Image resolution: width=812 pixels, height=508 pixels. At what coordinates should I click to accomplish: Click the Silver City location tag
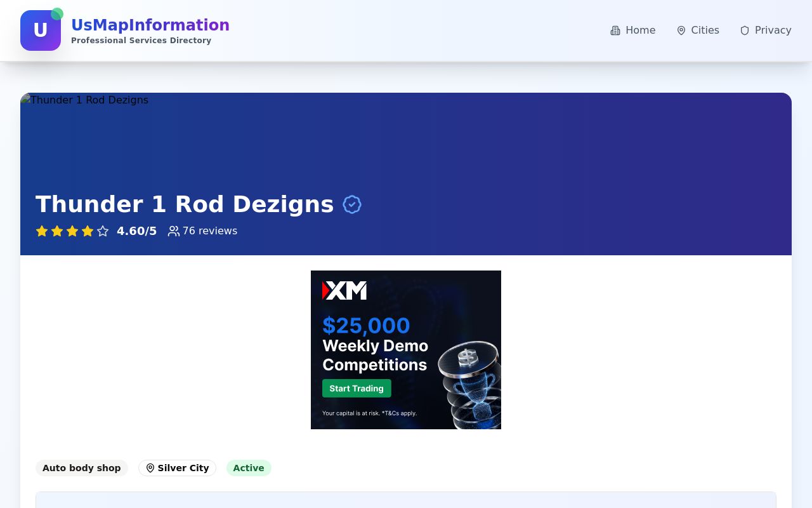[178, 468]
